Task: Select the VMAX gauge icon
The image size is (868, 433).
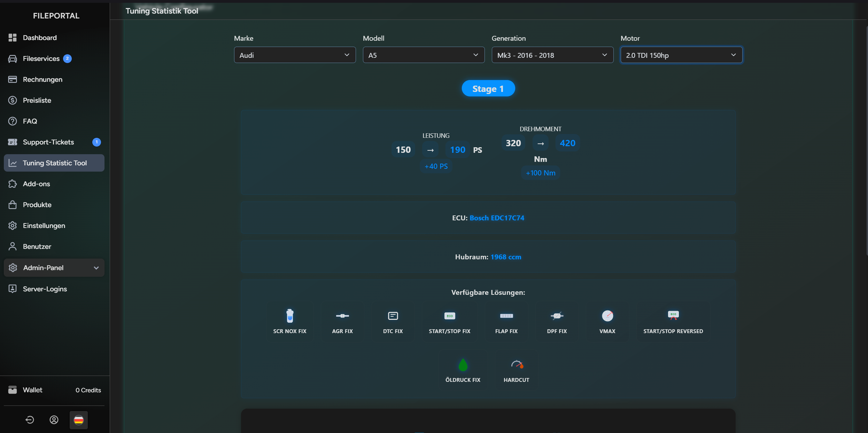Action: coord(607,321)
